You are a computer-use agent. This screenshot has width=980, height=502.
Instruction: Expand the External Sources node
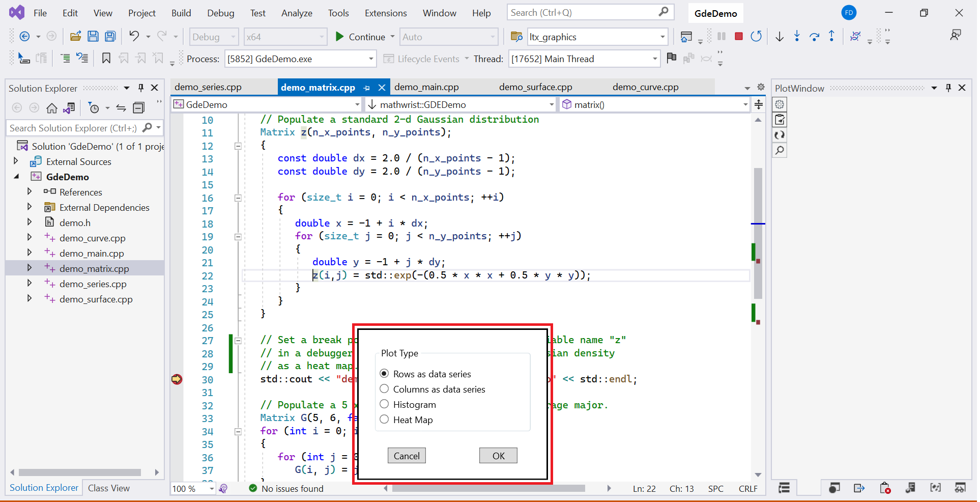tap(16, 161)
